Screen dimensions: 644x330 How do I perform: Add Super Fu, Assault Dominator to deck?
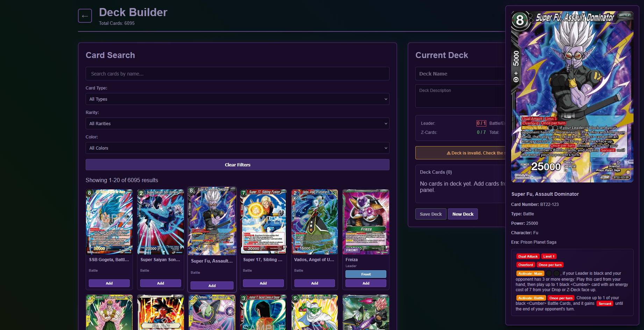click(x=212, y=286)
